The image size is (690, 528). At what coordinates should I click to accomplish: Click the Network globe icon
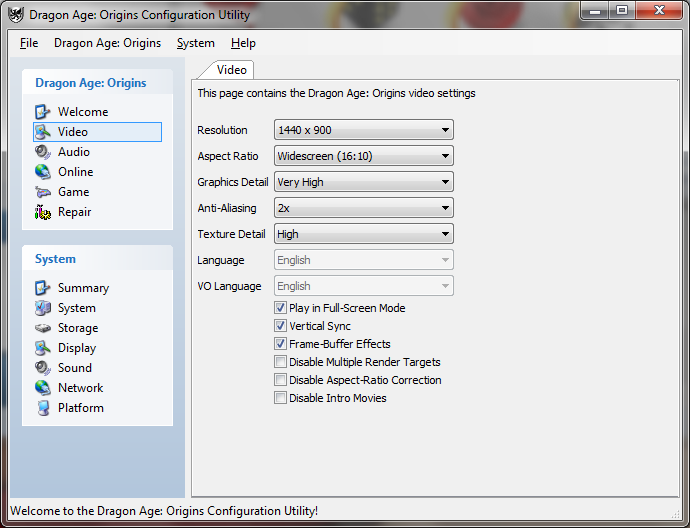tap(43, 388)
